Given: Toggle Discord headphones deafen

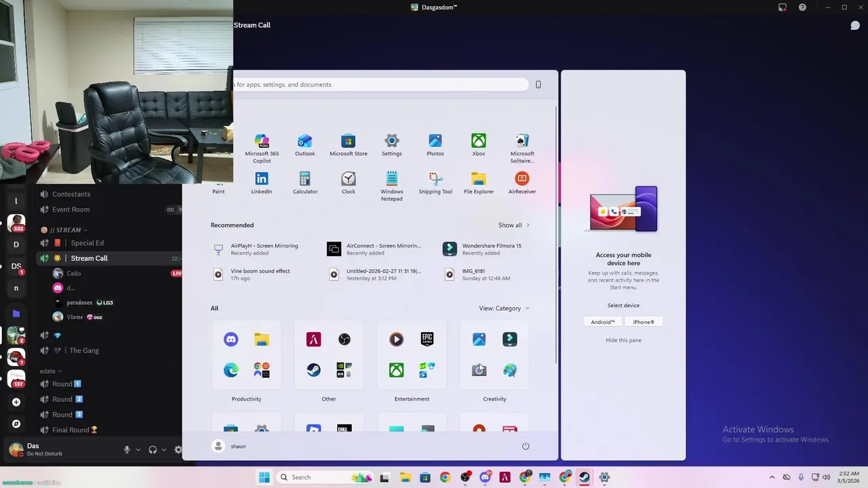Looking at the screenshot, I should pos(153,449).
